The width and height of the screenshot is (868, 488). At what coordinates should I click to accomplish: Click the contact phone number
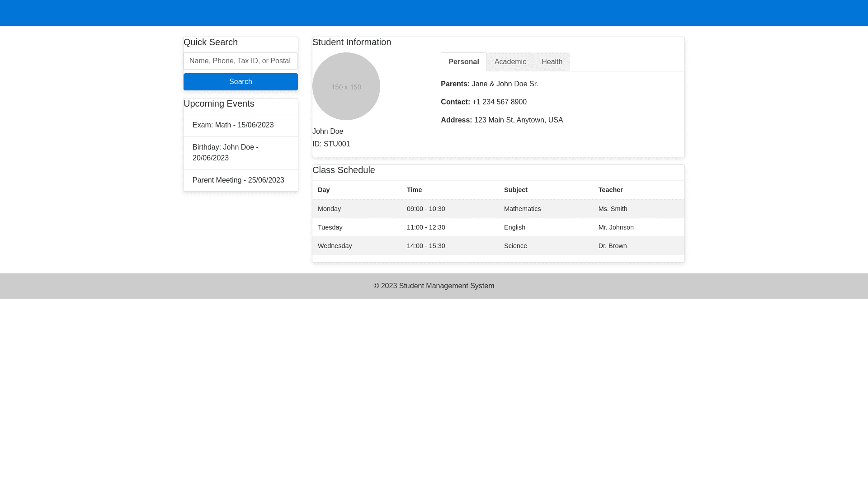click(499, 102)
